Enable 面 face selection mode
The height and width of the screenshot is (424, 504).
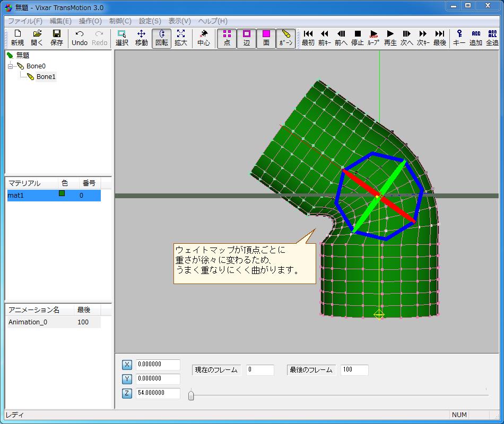tap(266, 38)
